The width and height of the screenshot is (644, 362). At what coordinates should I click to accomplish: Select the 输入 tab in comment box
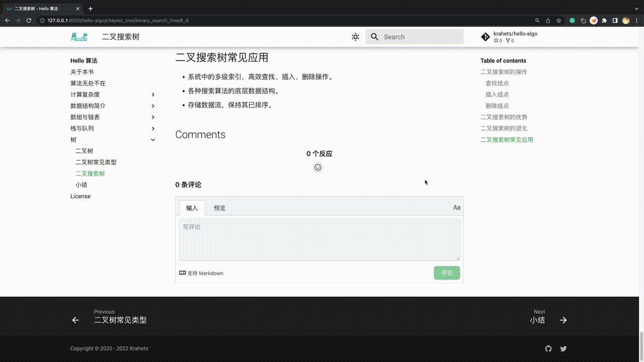point(192,208)
